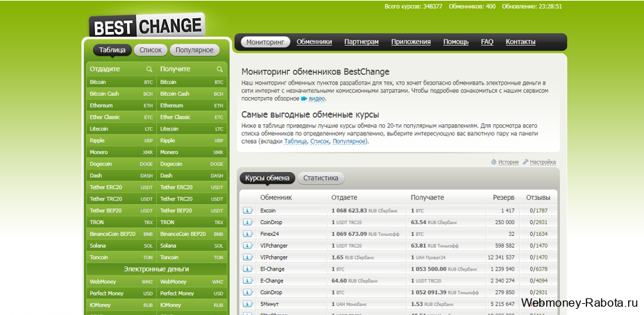Open the El-Change exchanger row
The width and height of the screenshot is (644, 315).
pos(398,269)
